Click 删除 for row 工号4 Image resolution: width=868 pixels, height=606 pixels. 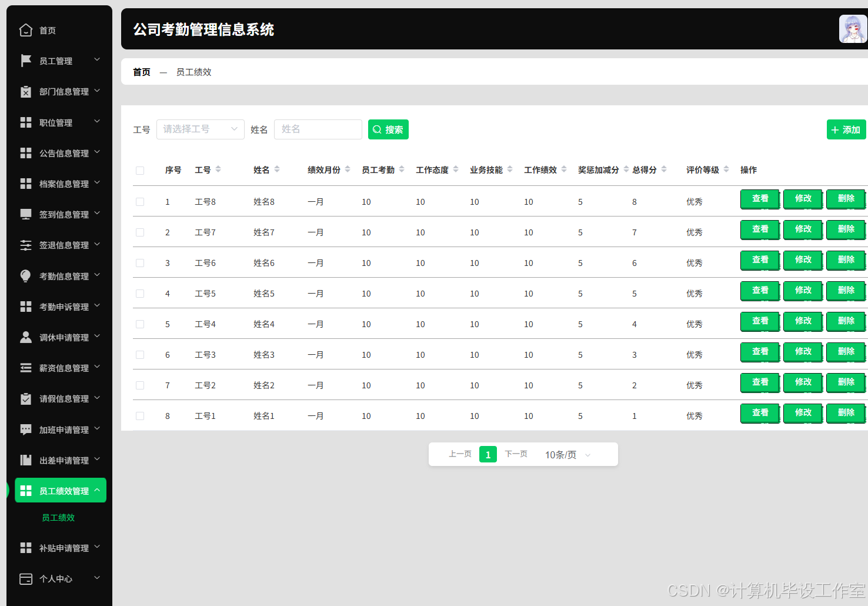[x=846, y=321]
